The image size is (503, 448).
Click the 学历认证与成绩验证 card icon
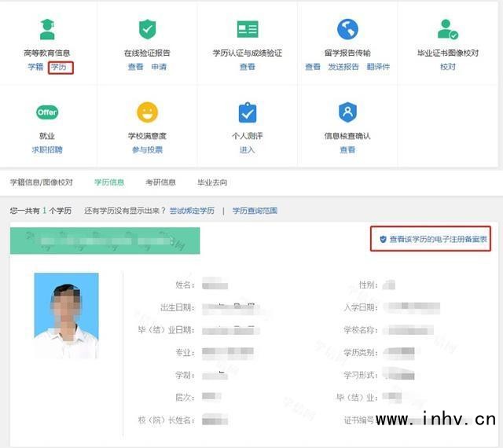click(x=248, y=29)
